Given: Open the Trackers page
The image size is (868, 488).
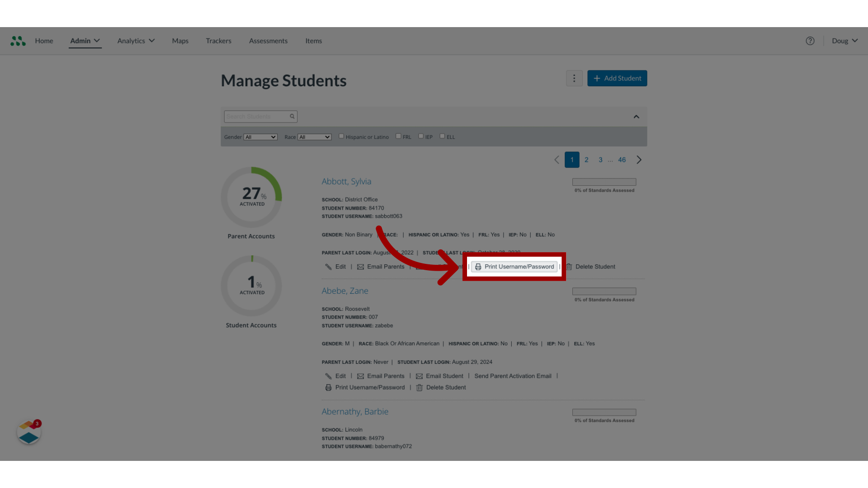Looking at the screenshot, I should point(218,41).
